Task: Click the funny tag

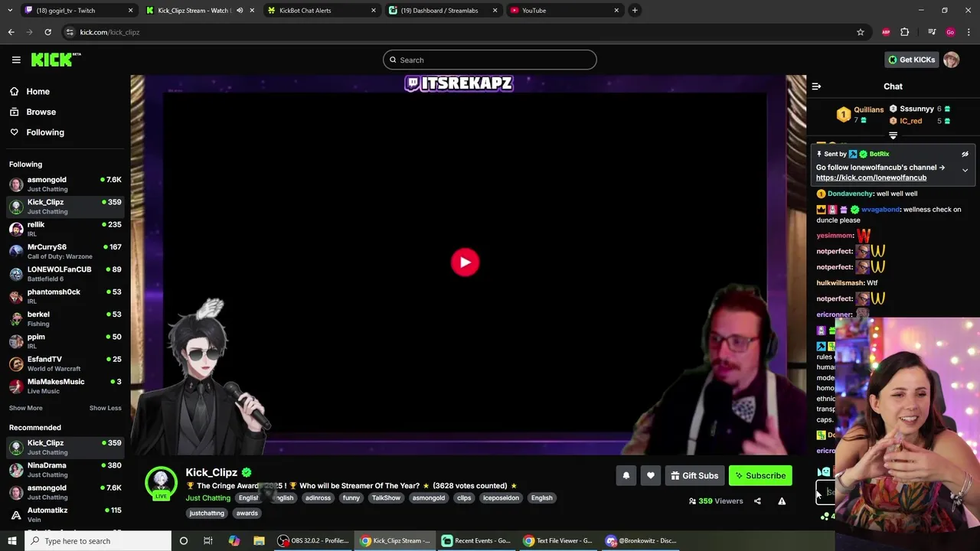Action: point(351,498)
